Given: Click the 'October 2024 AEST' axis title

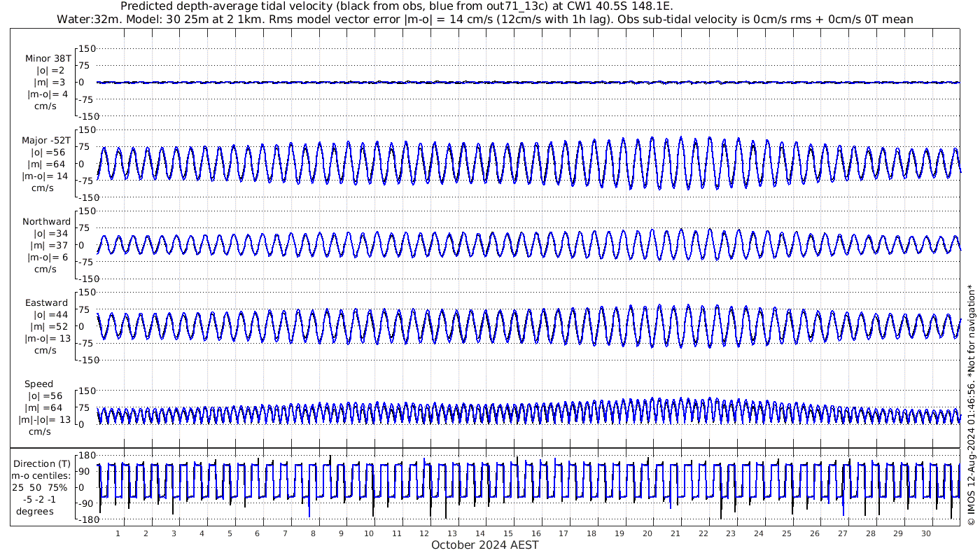Looking at the screenshot, I should pyautogui.click(x=485, y=545).
